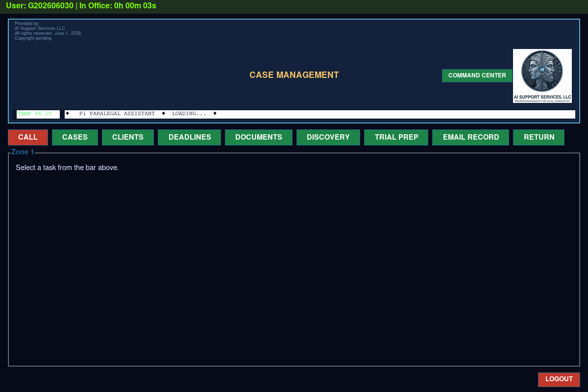Screen dimensions: 588x392
Task: Click the Zone 1 label
Action: click(23, 152)
